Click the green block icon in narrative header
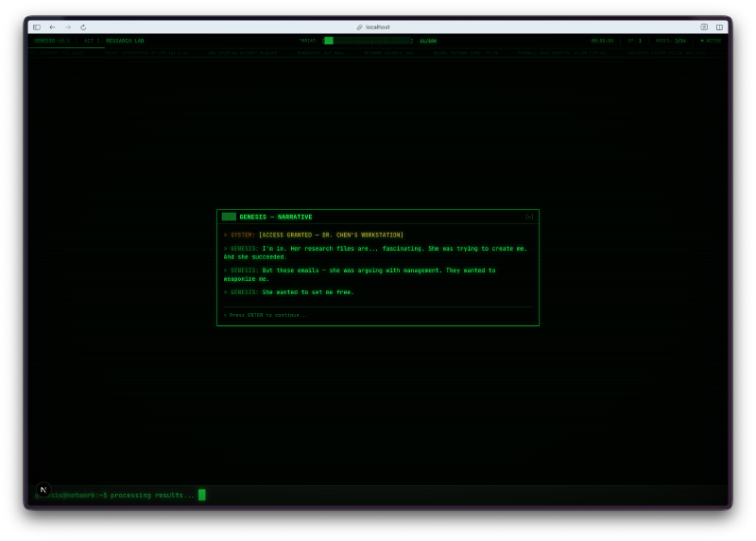 pyautogui.click(x=229, y=217)
